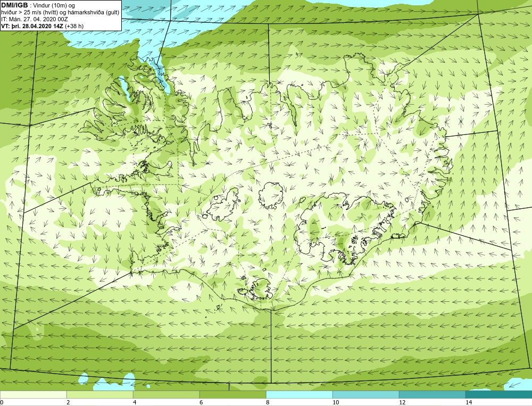Click the bold "DMI/IGB" title text
This screenshot has width=532, height=406.
(14, 5)
